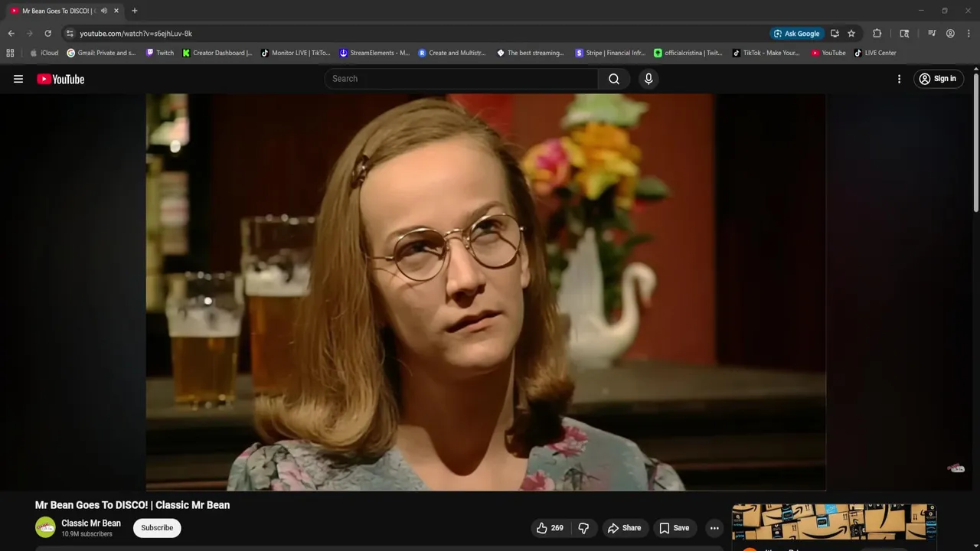Open the TikTok Make Your Day bookmark
This screenshot has height=551, width=980.
point(766,53)
